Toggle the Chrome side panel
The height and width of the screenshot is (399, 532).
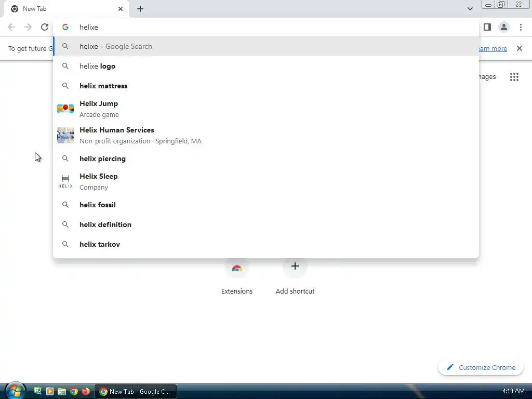pyautogui.click(x=487, y=27)
